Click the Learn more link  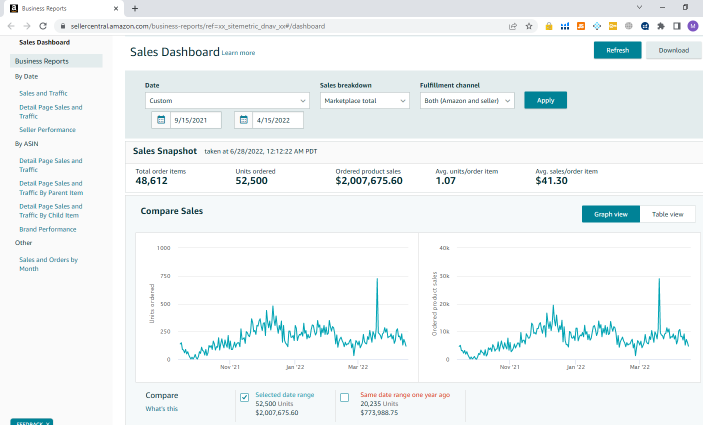pyautogui.click(x=238, y=53)
